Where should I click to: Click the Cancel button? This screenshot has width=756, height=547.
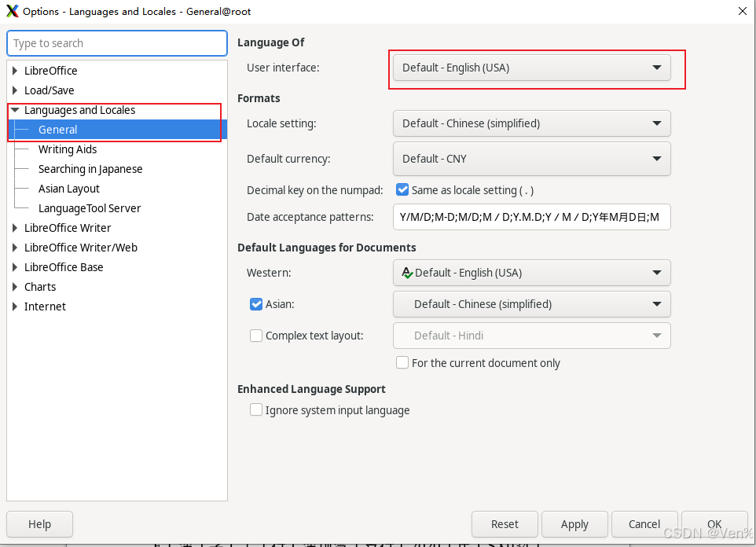644,524
